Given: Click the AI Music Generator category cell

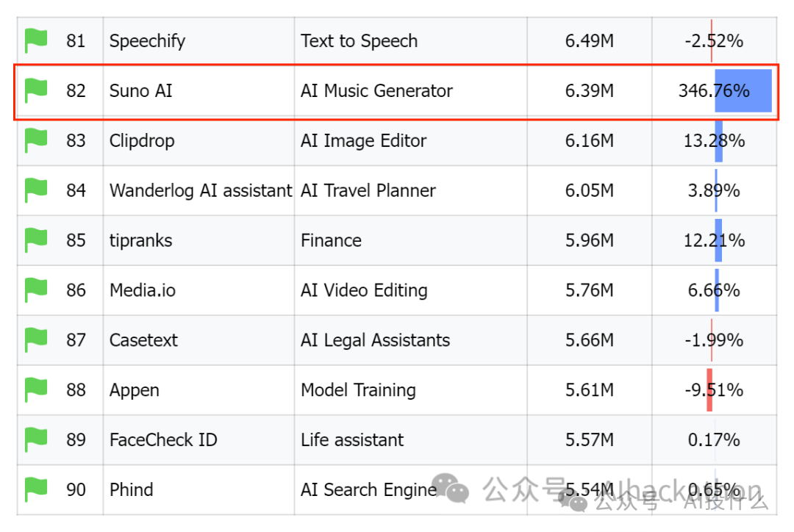Looking at the screenshot, I should tap(376, 91).
